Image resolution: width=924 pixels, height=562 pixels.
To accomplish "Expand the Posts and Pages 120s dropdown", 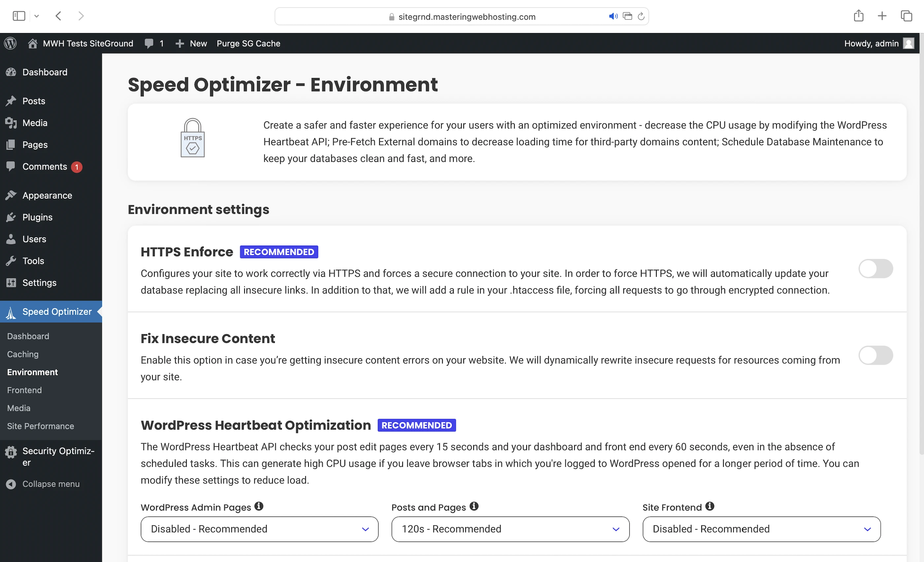I will tap(510, 529).
